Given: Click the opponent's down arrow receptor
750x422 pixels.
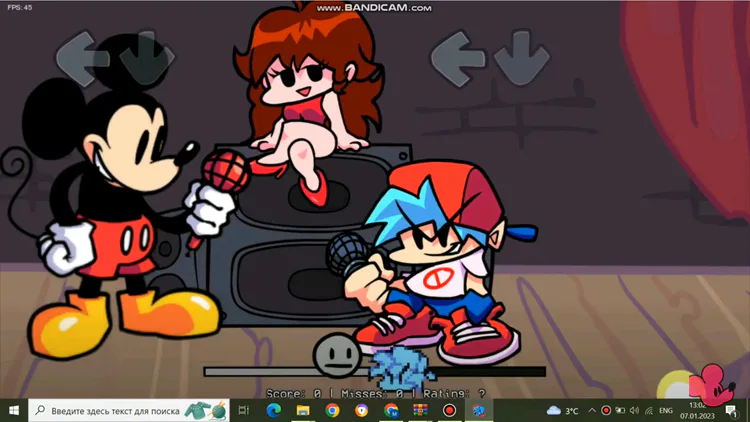Looking at the screenshot, I should tap(147, 58).
